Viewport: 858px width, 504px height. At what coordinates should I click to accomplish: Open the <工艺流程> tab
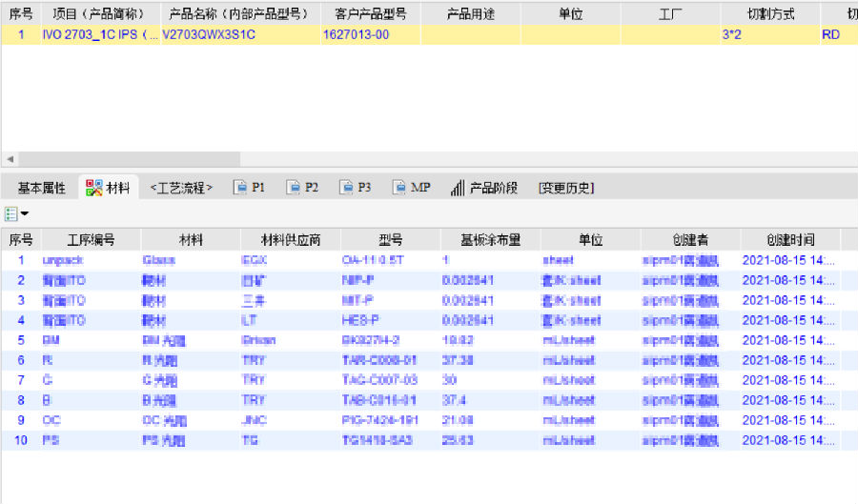(x=181, y=188)
